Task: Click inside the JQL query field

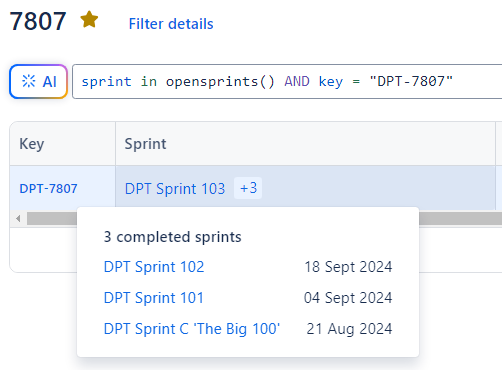Action: pos(287,81)
